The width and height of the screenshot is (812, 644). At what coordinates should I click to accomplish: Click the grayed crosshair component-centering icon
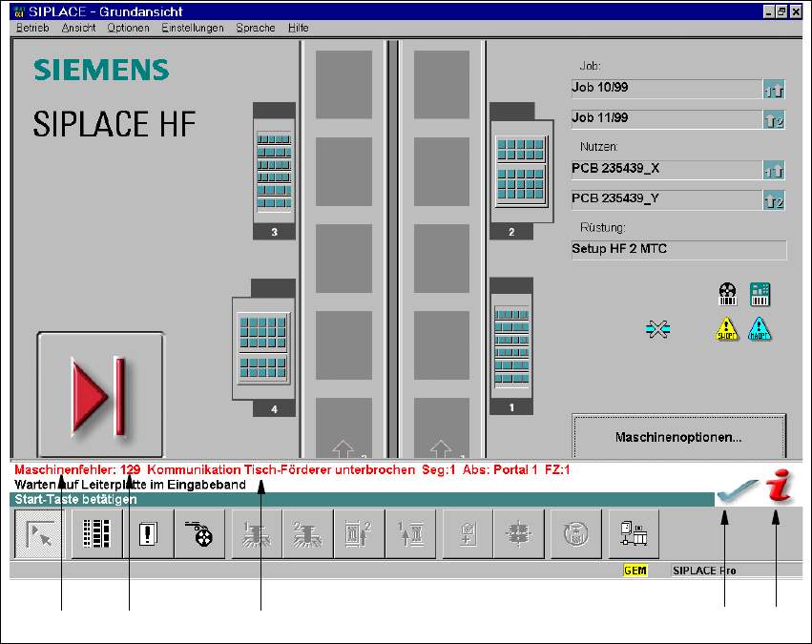point(519,534)
